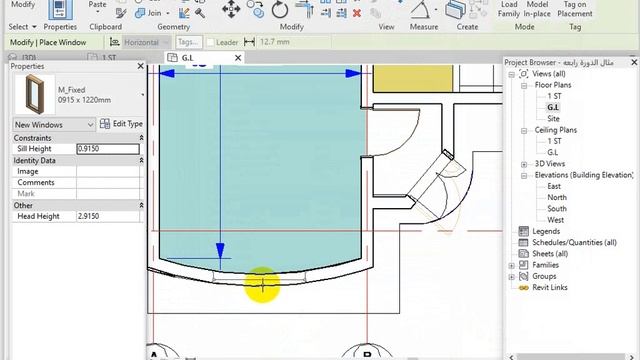
Task: Click the Tag on Placement button
Action: click(575, 9)
